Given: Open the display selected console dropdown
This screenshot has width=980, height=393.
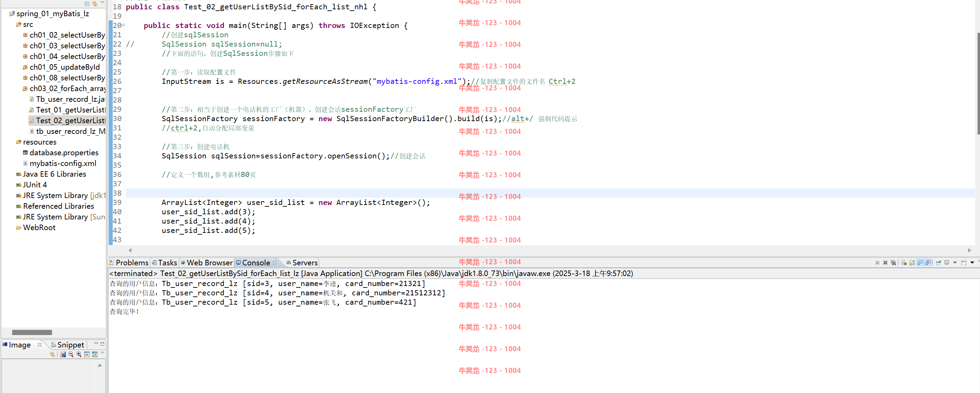Looking at the screenshot, I should point(955,262).
